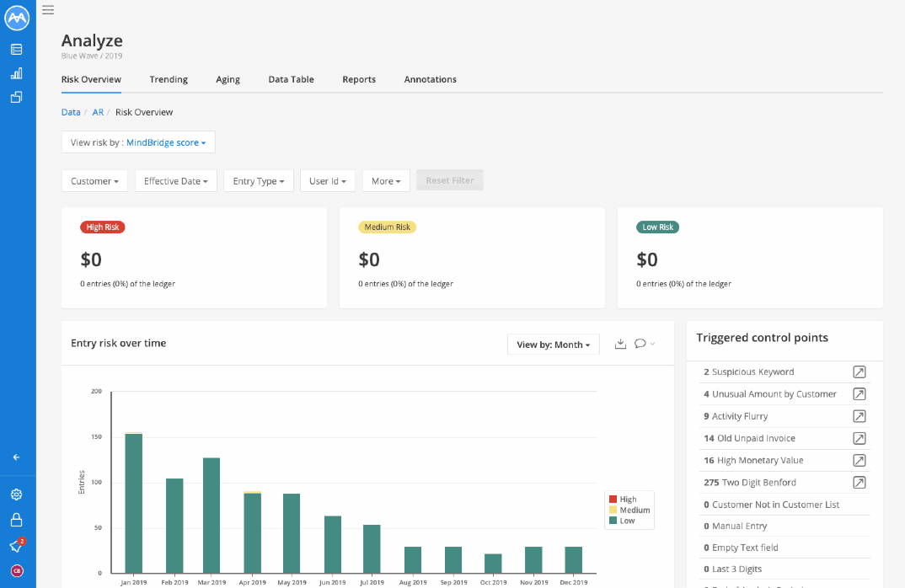The width and height of the screenshot is (905, 588).
Task: Click the MindBridge logo in sidebar
Action: (x=17, y=18)
